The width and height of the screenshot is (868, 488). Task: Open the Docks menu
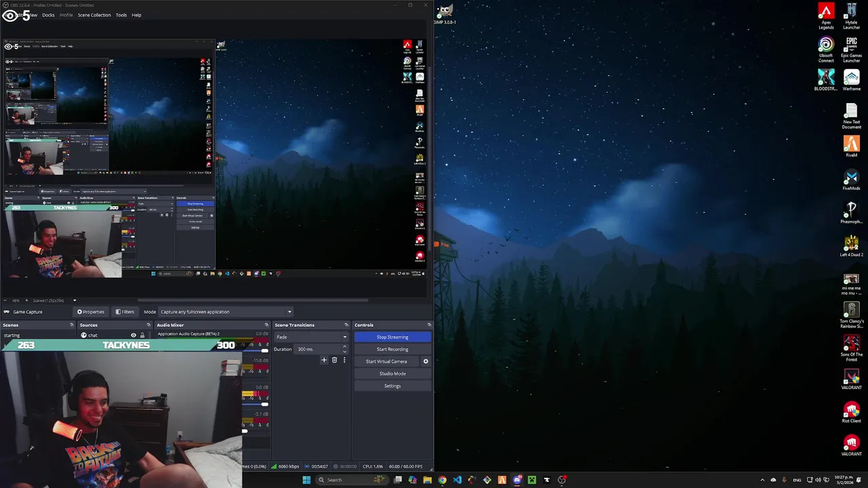click(48, 15)
